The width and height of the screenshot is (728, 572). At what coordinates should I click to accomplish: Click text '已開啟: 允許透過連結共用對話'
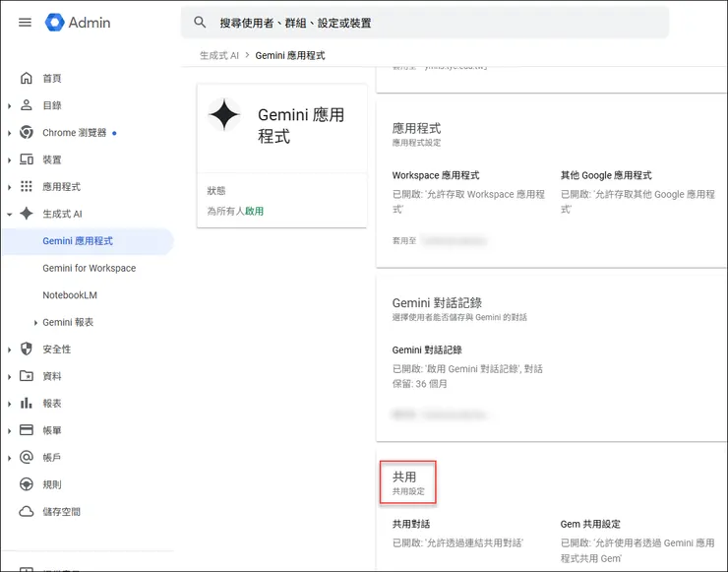pos(457,542)
